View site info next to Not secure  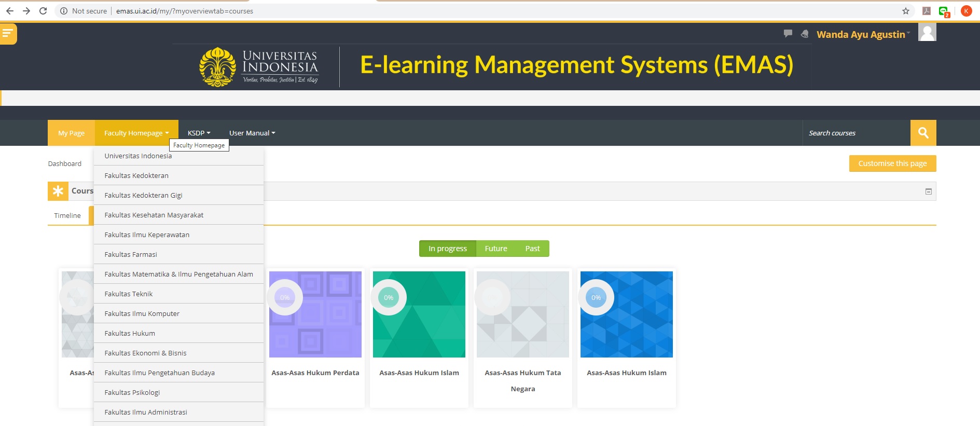pos(64,11)
